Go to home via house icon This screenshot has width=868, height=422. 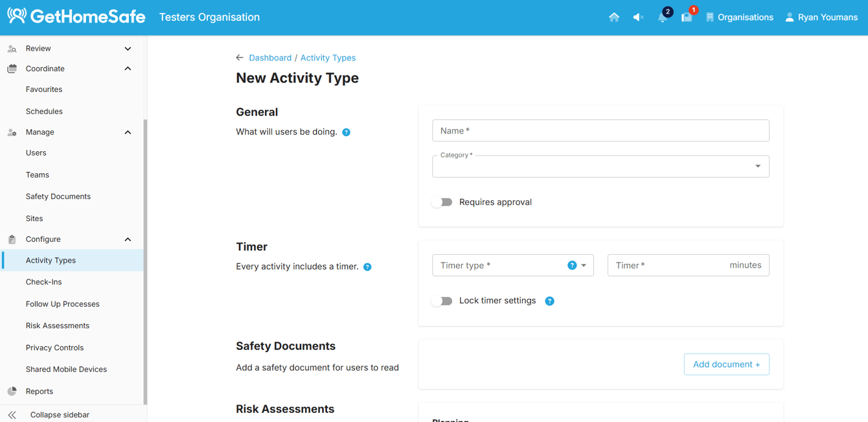click(614, 18)
